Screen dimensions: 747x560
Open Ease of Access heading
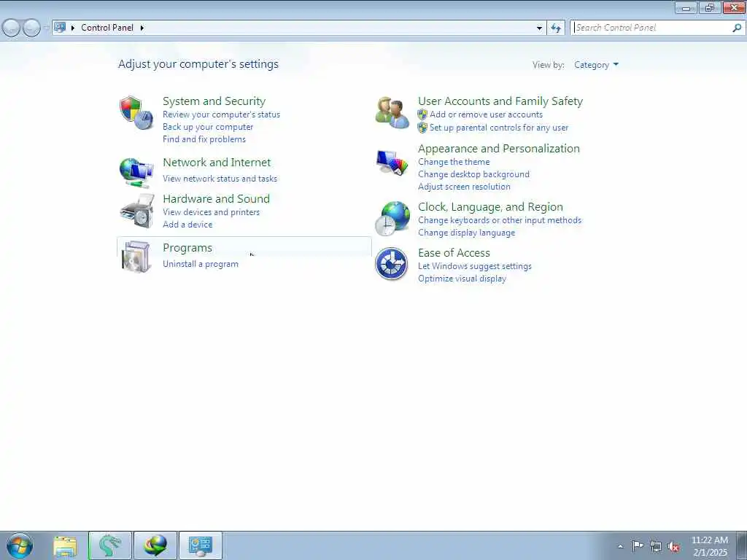[454, 253]
